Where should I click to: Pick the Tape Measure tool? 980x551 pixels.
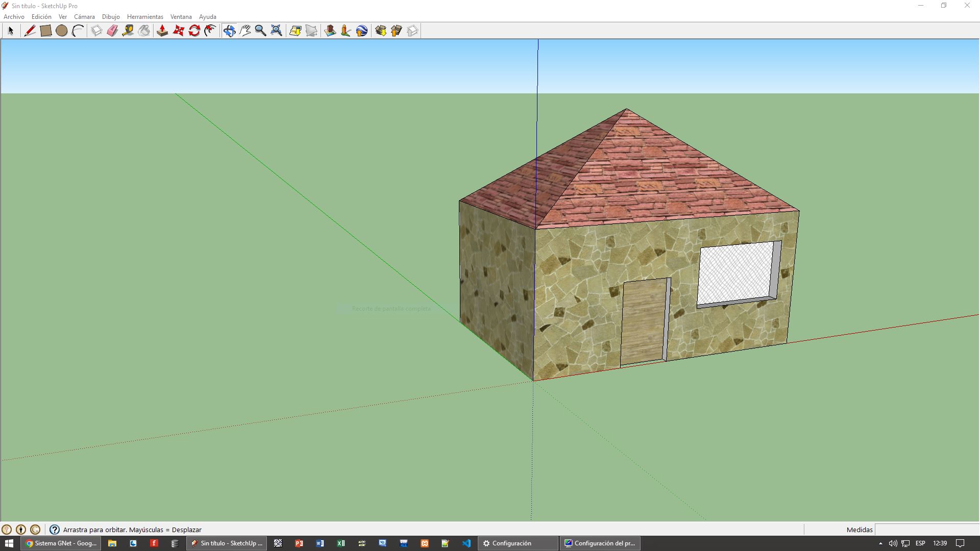click(x=128, y=31)
